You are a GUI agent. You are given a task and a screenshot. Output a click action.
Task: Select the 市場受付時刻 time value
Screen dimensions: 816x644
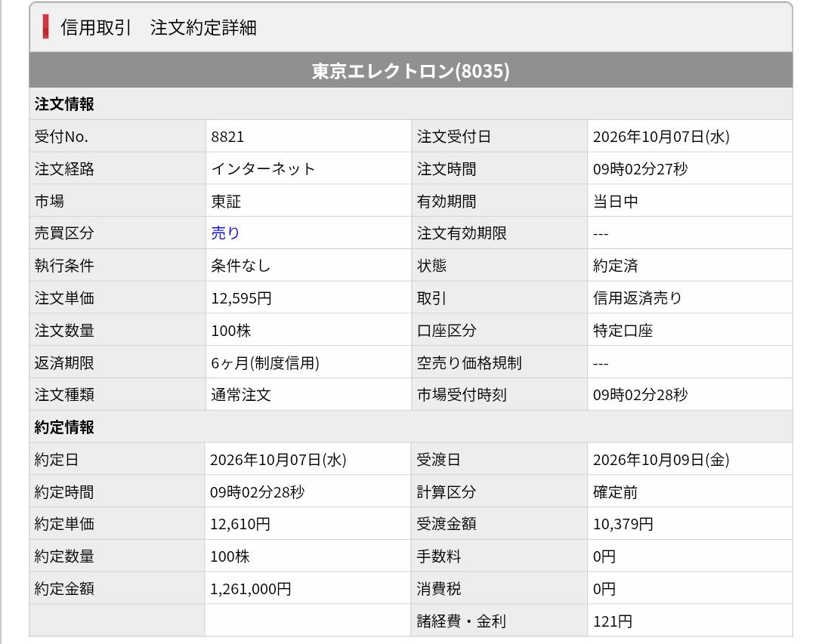[640, 395]
